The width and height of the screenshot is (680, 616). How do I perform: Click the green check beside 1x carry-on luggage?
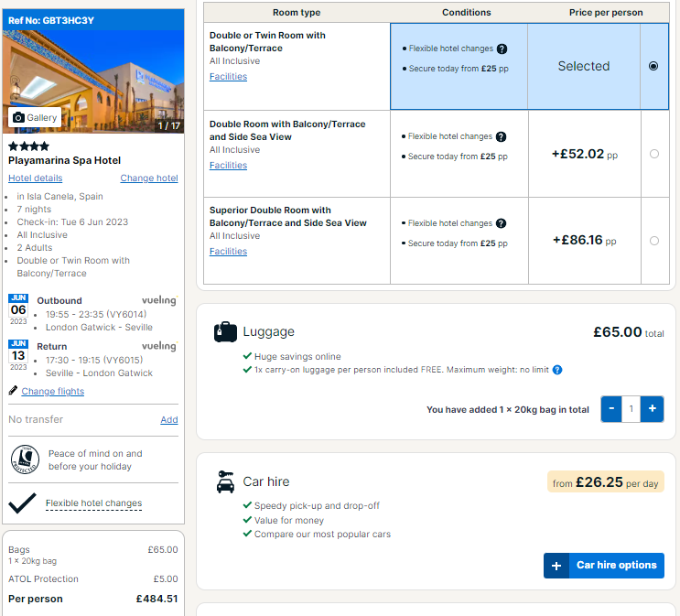point(248,370)
